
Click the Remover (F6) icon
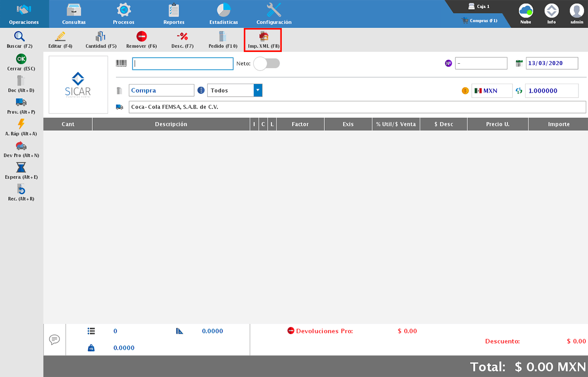pos(142,37)
